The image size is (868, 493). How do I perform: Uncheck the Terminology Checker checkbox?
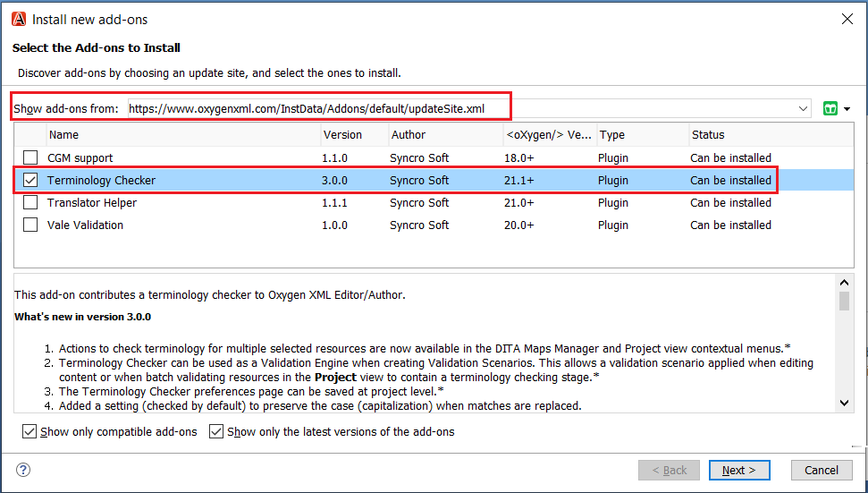pyautogui.click(x=30, y=181)
